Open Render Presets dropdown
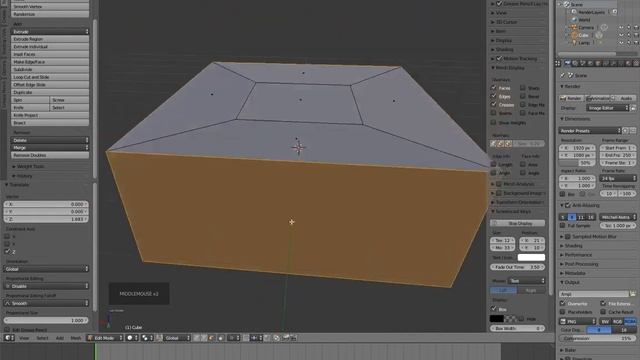The image size is (640, 360). [x=590, y=131]
